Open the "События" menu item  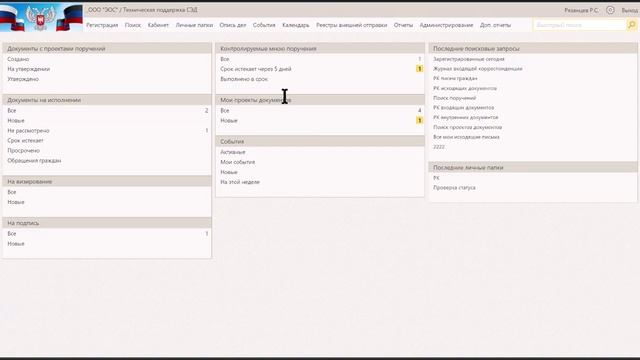tap(264, 25)
